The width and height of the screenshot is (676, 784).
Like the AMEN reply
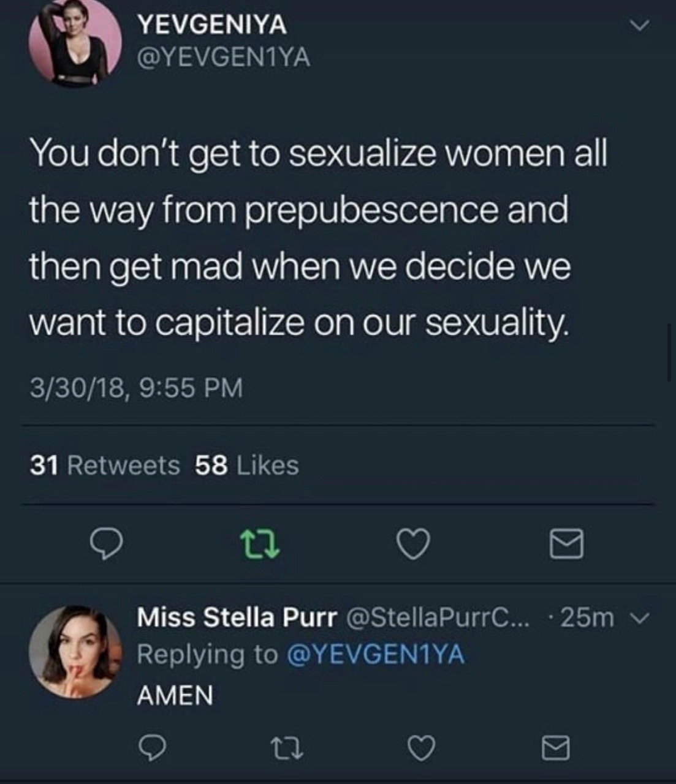[x=422, y=748]
